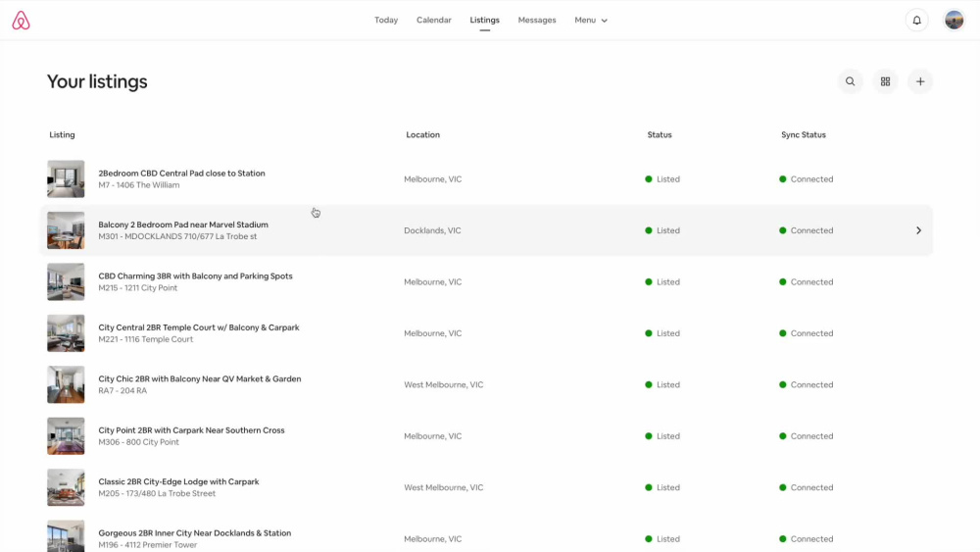Open thumbnail of City Chic 2BR listing
Viewport: 980px width, 552px height.
66,384
